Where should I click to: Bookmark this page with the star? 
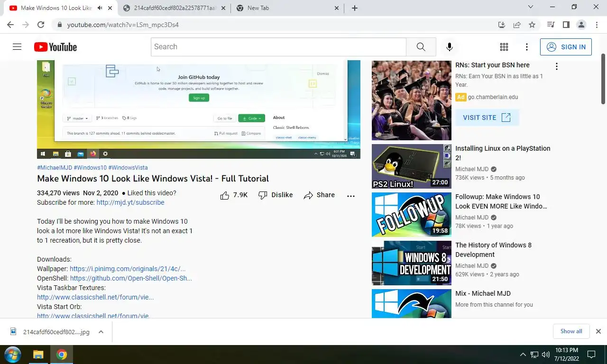coord(532,25)
